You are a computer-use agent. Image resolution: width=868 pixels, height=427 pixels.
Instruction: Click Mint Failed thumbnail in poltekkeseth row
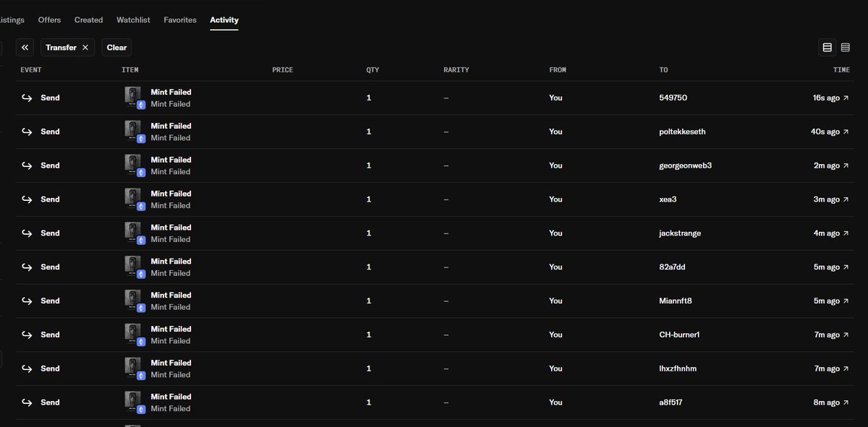(x=132, y=130)
